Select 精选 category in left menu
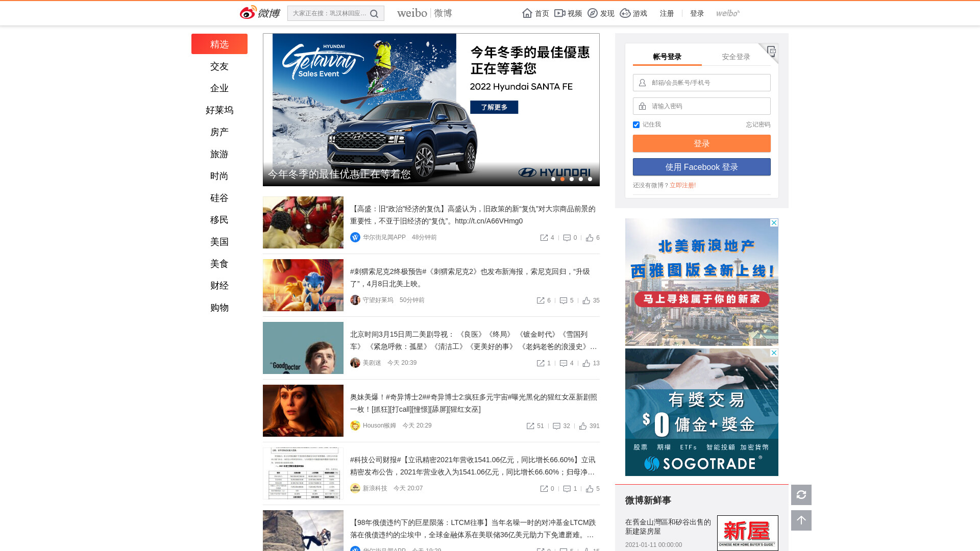The width and height of the screenshot is (980, 551). pyautogui.click(x=219, y=44)
